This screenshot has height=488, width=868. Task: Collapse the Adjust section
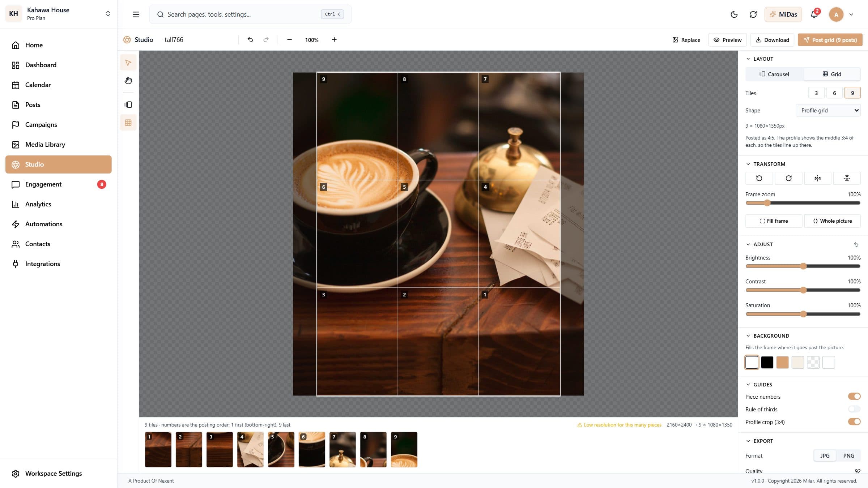tap(759, 244)
